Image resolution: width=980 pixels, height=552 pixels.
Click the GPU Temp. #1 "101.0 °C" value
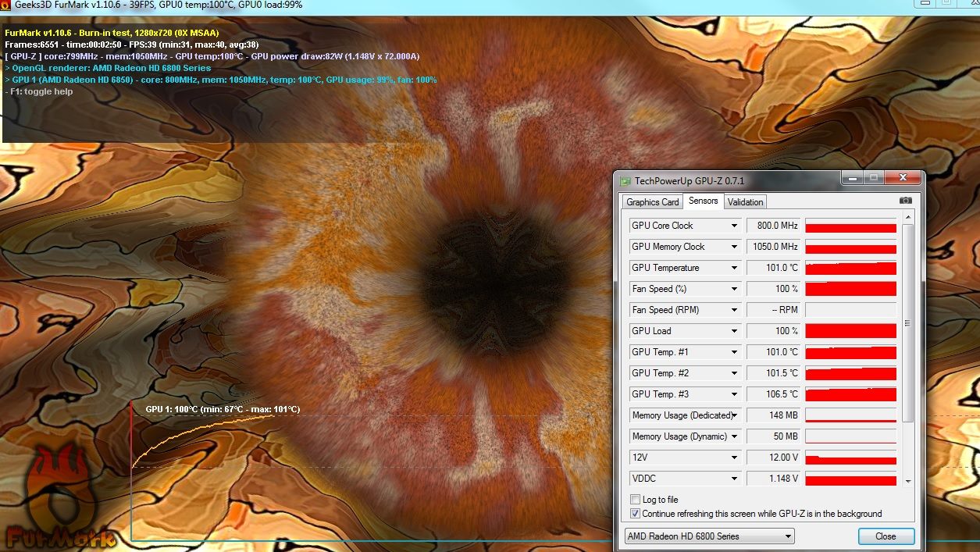[x=773, y=352]
